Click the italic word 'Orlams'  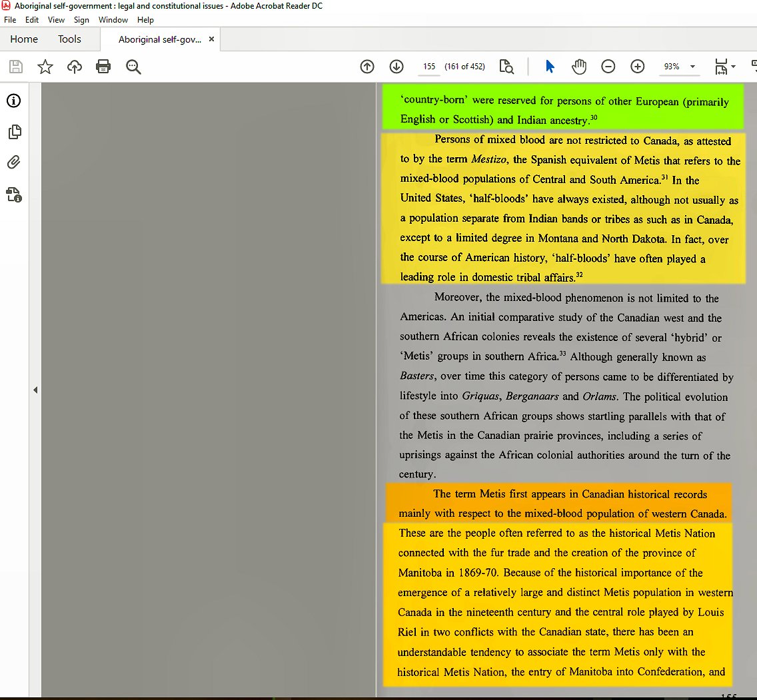tap(599, 396)
